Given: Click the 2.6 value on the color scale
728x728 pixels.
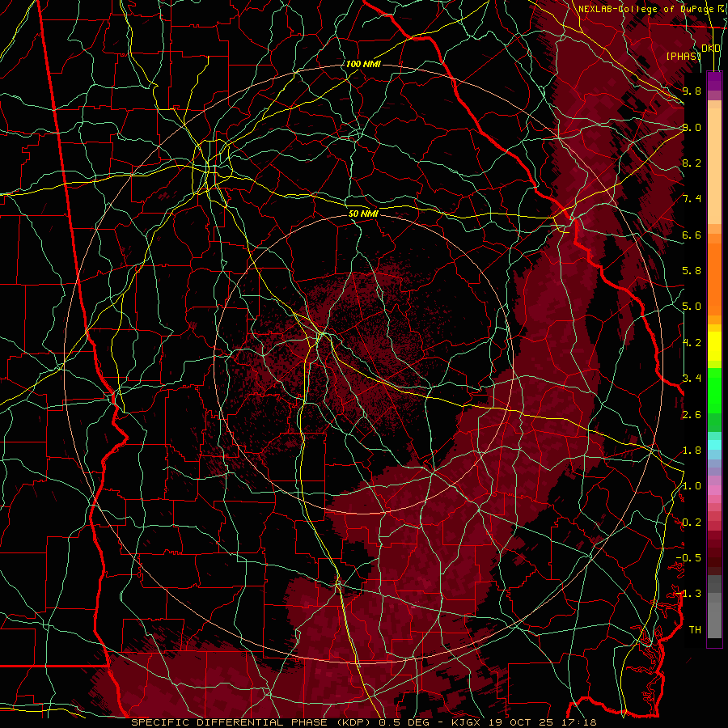Looking at the screenshot, I should point(692,415).
